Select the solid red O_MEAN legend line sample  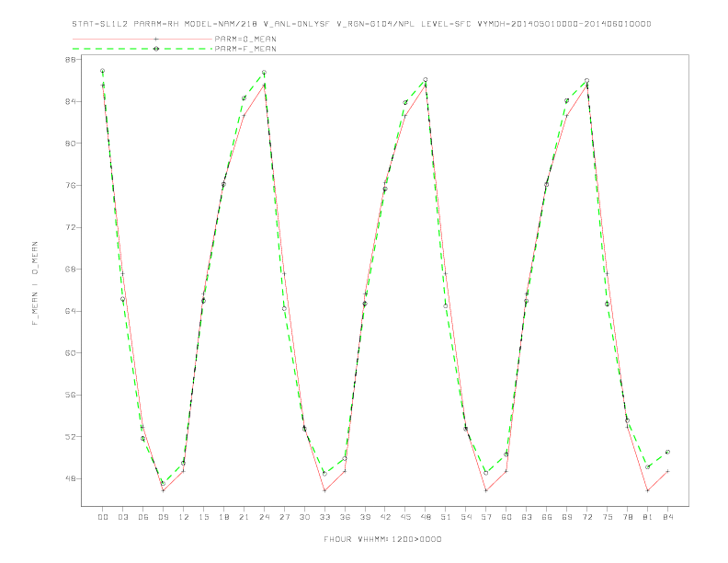[x=142, y=39]
